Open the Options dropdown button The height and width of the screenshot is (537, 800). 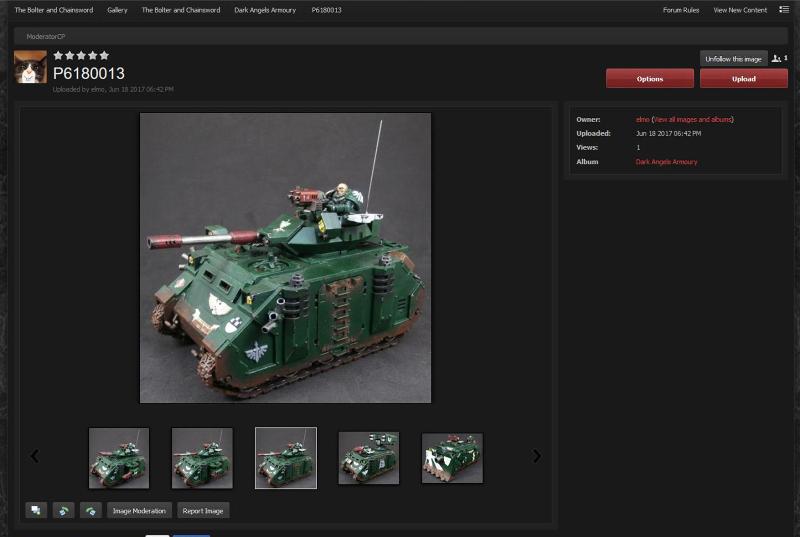649,79
